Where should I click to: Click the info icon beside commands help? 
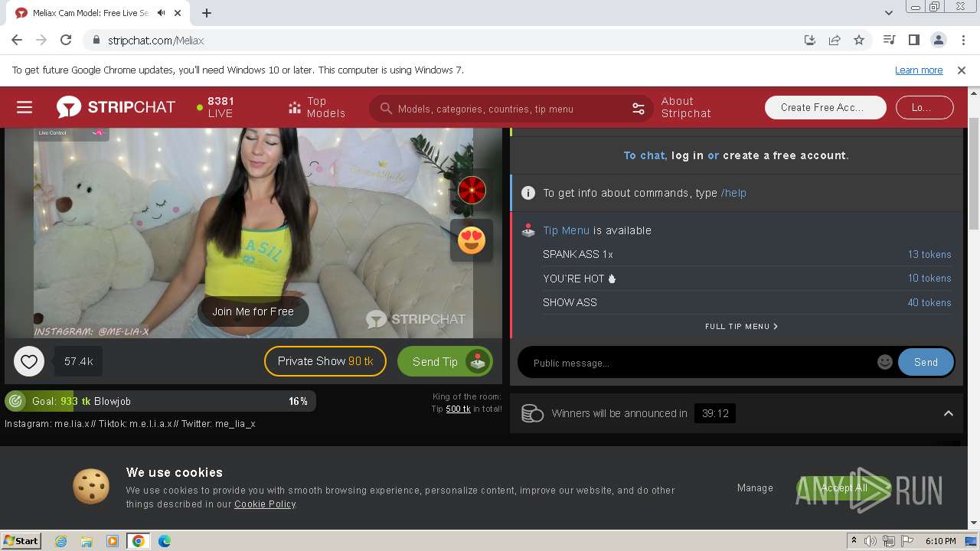(528, 193)
